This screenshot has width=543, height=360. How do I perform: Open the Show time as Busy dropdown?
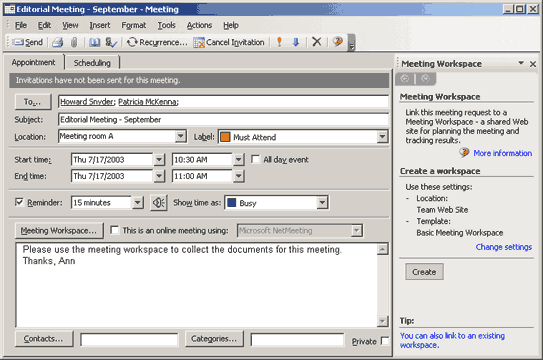(x=322, y=202)
